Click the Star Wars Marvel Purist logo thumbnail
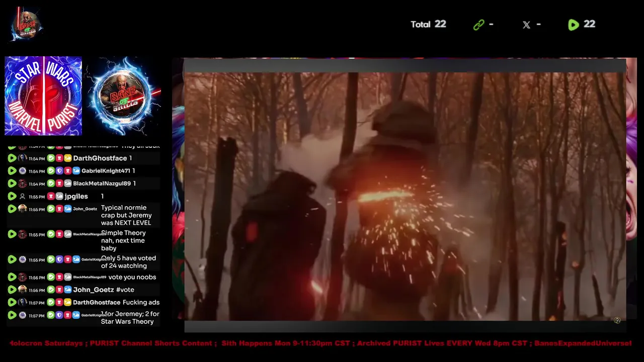Viewport: 644px width, 362px height. click(43, 96)
